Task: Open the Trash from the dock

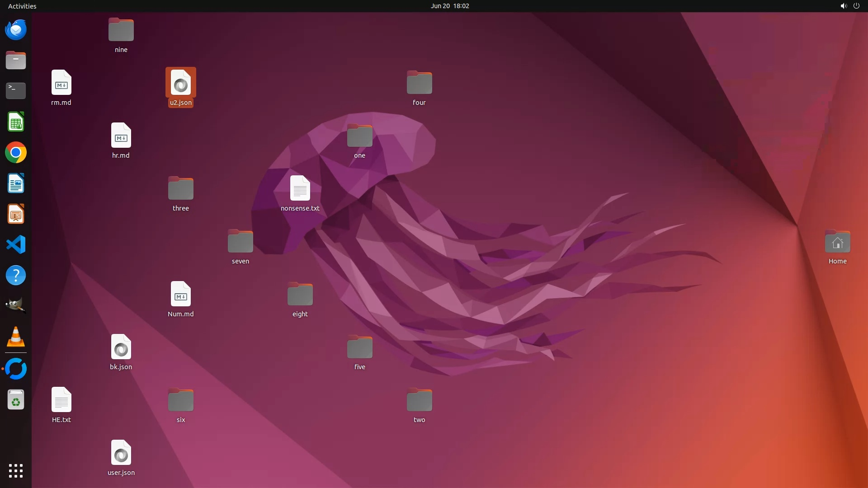Action: (x=16, y=400)
